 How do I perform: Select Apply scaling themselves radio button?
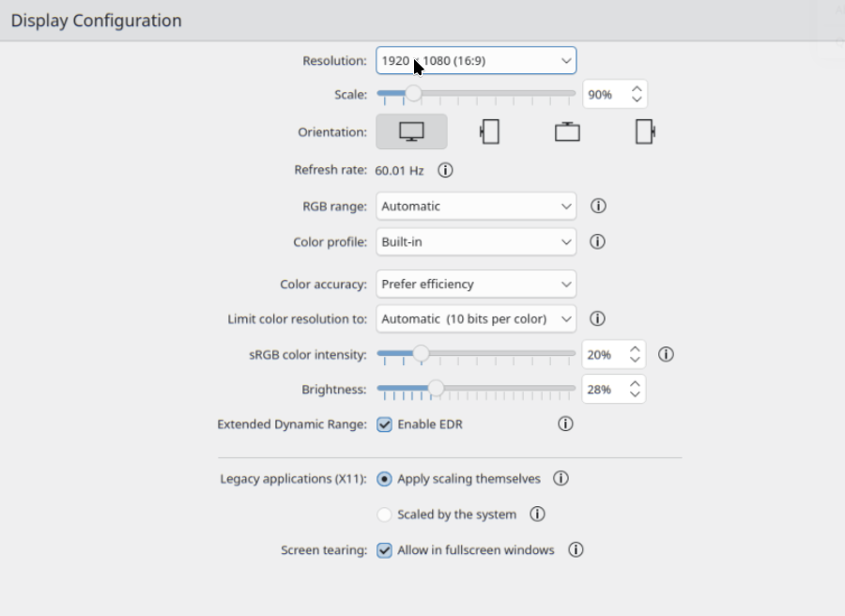pos(384,479)
